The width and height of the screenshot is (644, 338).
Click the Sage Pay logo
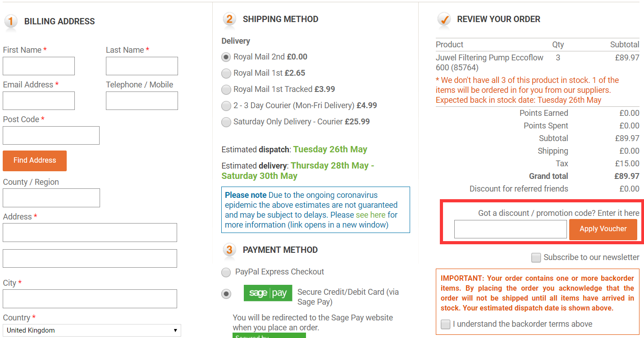(268, 293)
